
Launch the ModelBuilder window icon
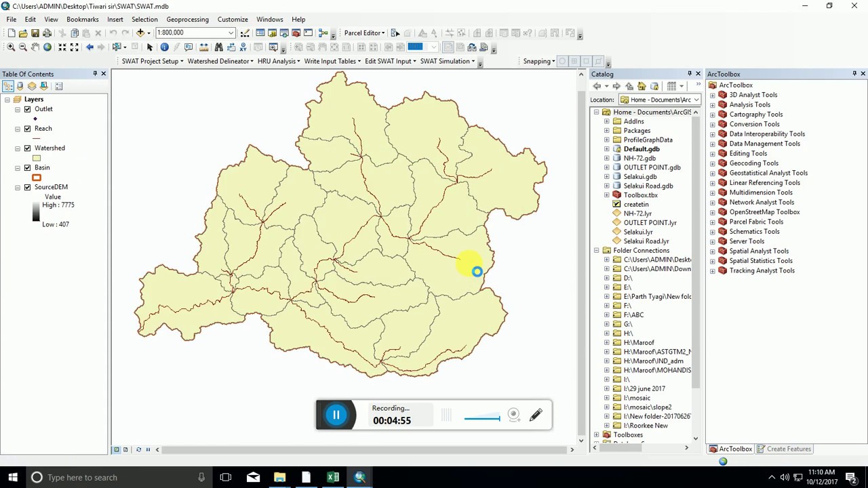tap(323, 33)
